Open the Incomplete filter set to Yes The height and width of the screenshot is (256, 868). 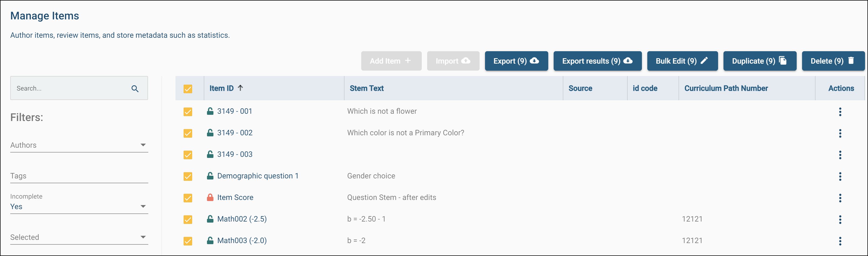[x=79, y=203]
